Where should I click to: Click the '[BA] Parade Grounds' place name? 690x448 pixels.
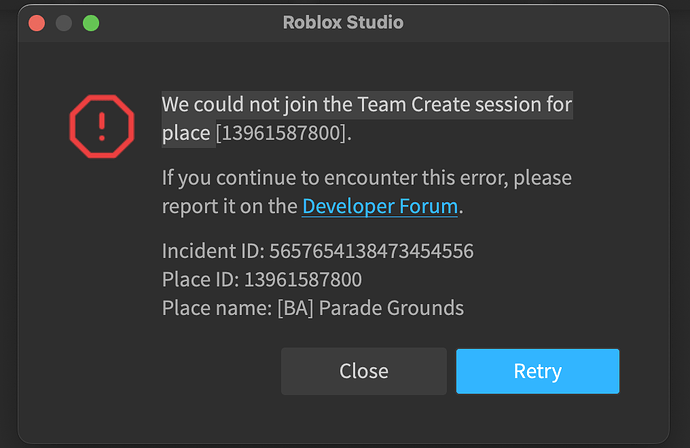pyautogui.click(x=371, y=308)
